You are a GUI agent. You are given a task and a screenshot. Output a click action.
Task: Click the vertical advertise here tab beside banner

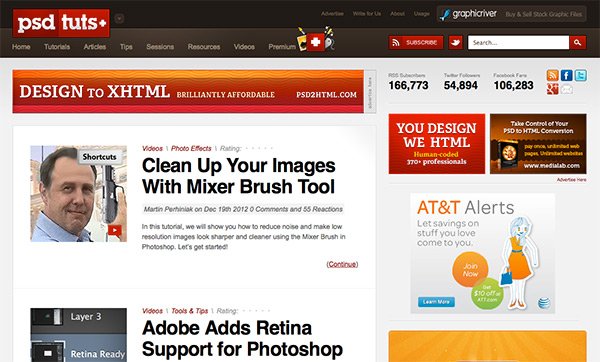370,92
